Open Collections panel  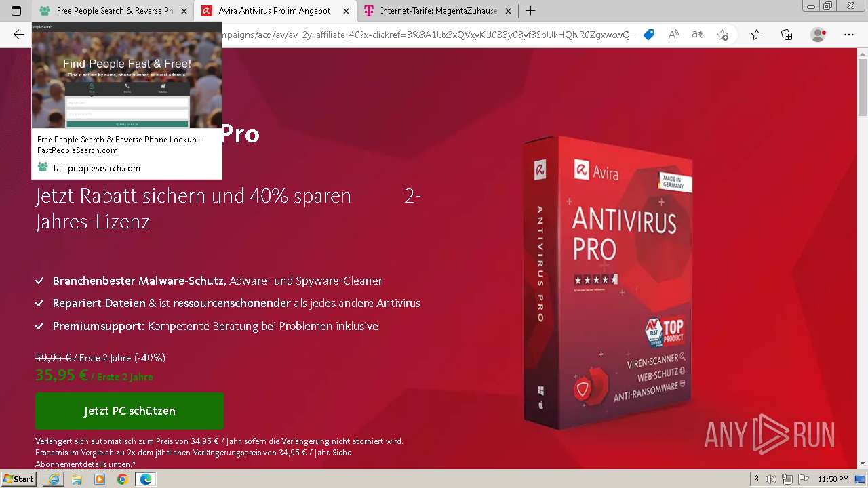point(787,34)
